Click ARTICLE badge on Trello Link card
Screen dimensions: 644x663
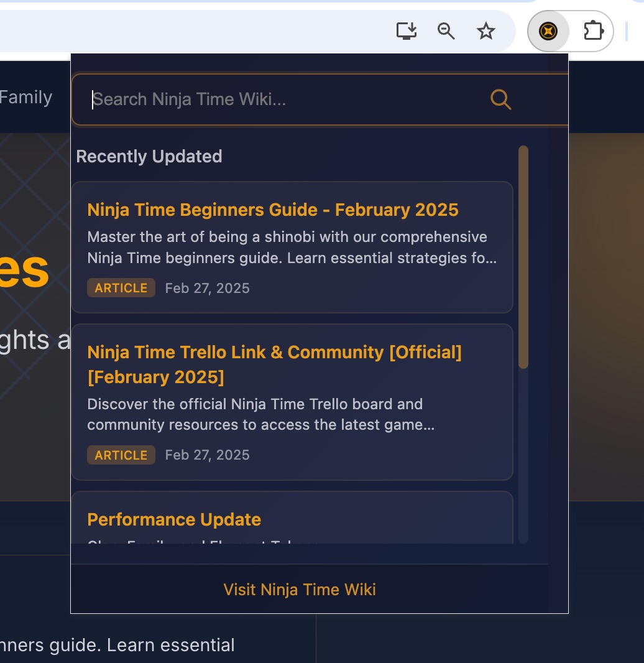pos(121,455)
